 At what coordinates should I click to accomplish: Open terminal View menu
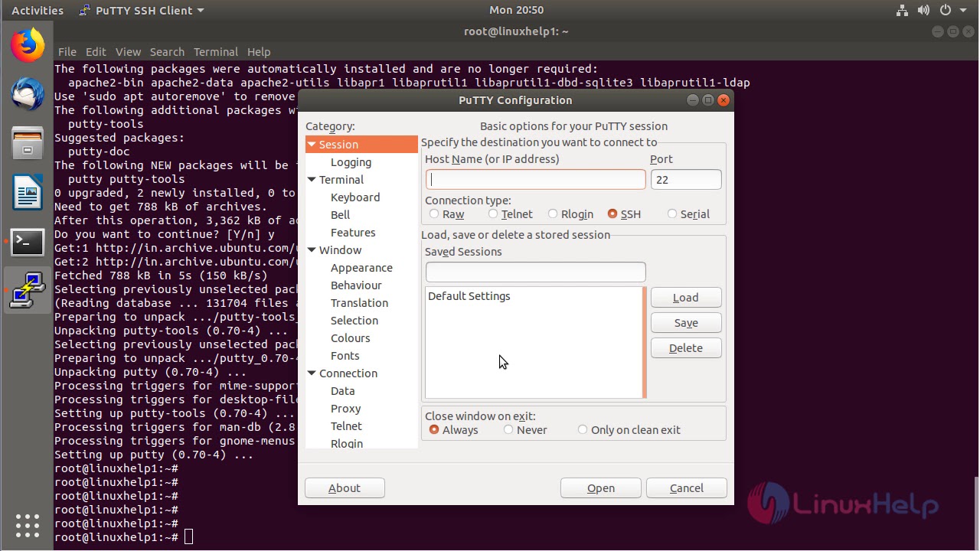[128, 52]
